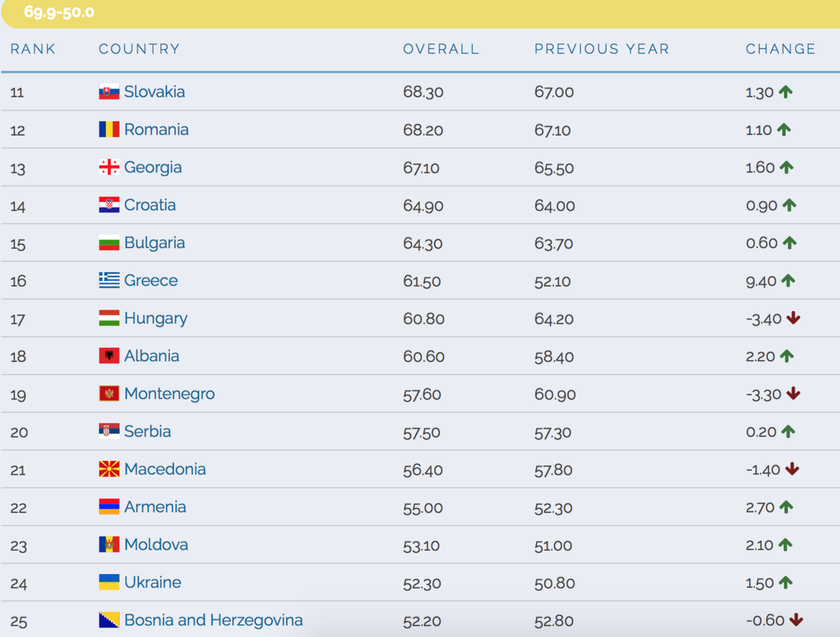Select Moldova's previous year value 51.00
The width and height of the screenshot is (840, 637).
tap(553, 546)
